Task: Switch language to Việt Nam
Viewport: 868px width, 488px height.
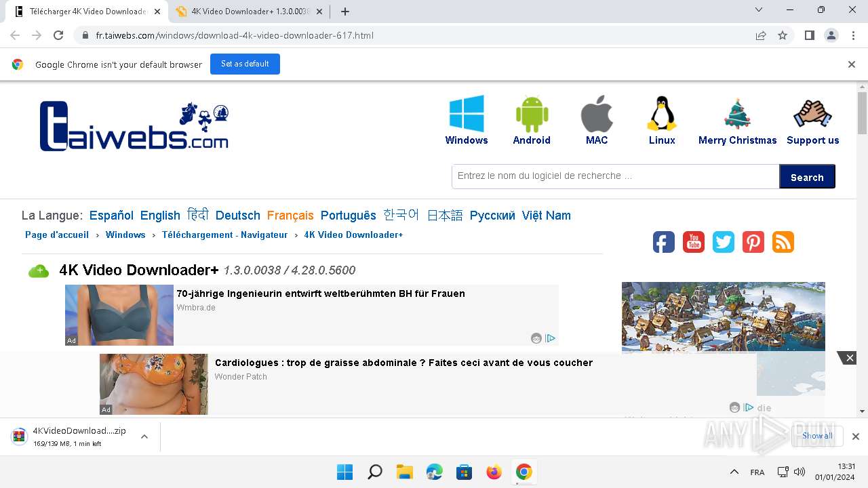Action: coord(547,216)
